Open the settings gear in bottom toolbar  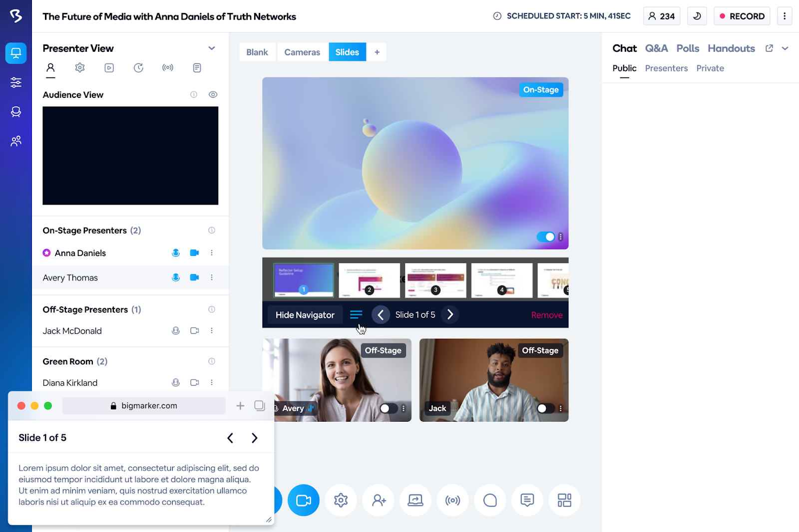tap(341, 500)
